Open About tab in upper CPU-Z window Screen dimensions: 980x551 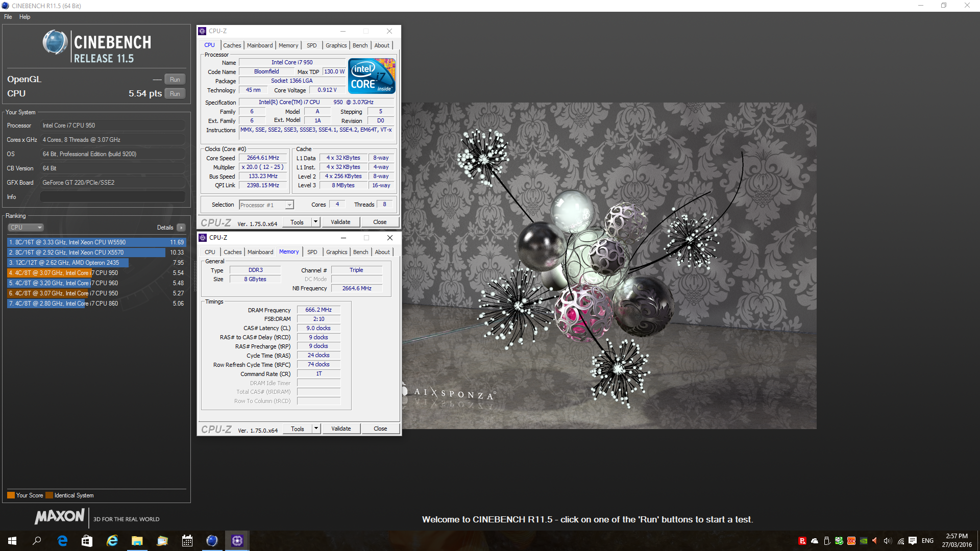[382, 45]
